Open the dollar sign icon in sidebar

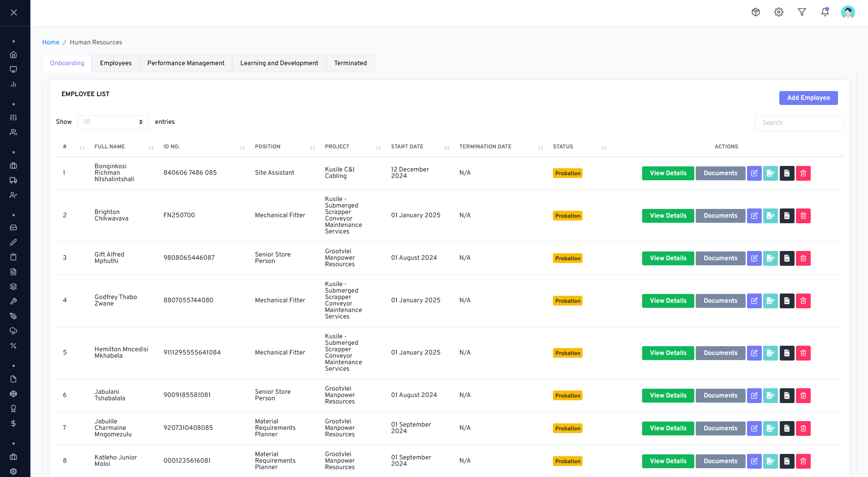[x=13, y=423]
